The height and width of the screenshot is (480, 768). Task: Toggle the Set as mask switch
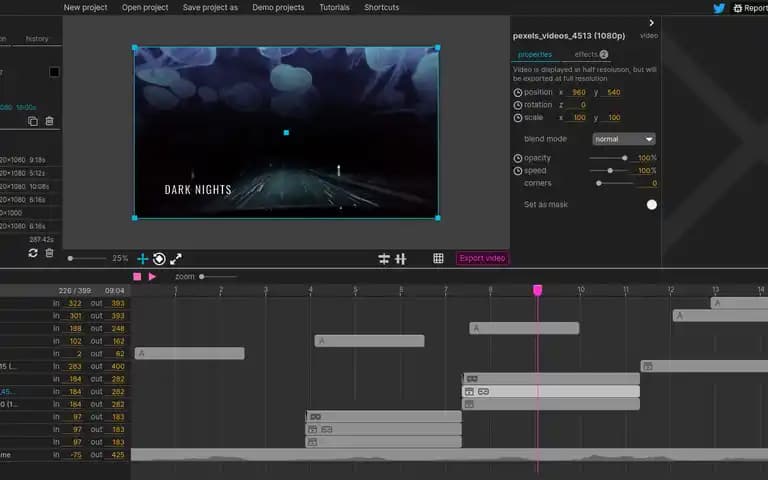click(651, 205)
